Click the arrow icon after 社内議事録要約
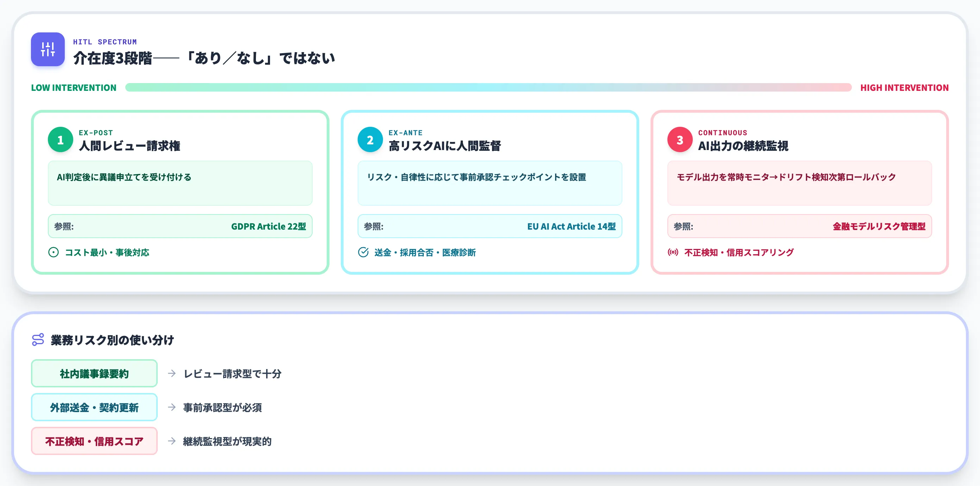This screenshot has height=486, width=980. [x=172, y=373]
